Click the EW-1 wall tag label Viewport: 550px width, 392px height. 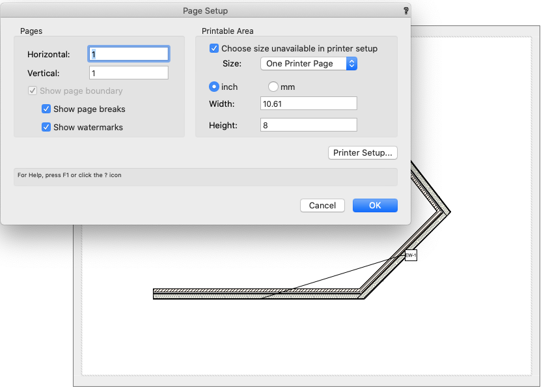click(x=411, y=255)
